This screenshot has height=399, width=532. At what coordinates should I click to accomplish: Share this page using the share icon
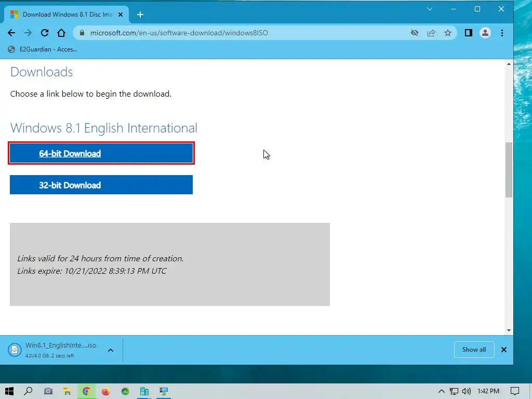click(431, 33)
